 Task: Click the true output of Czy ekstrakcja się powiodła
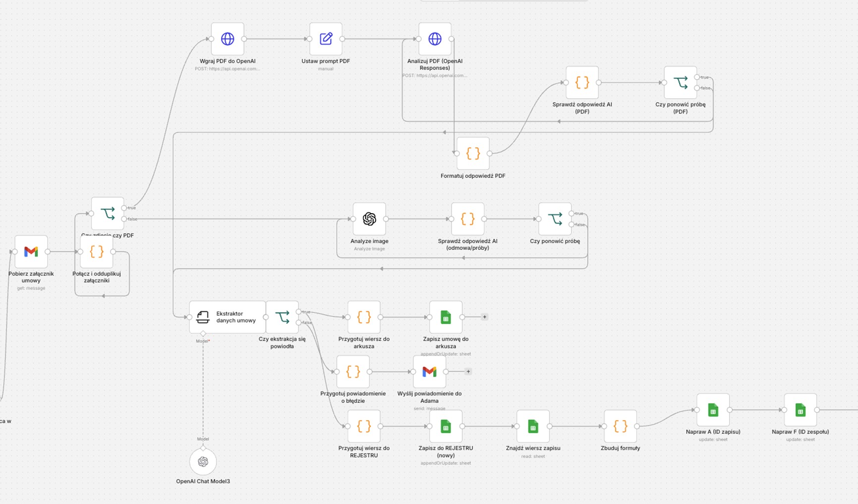click(x=298, y=312)
